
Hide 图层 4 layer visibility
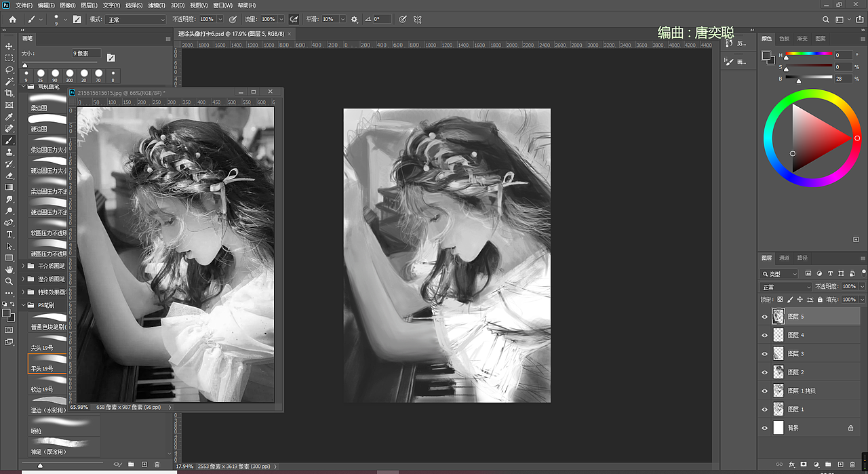[765, 335]
